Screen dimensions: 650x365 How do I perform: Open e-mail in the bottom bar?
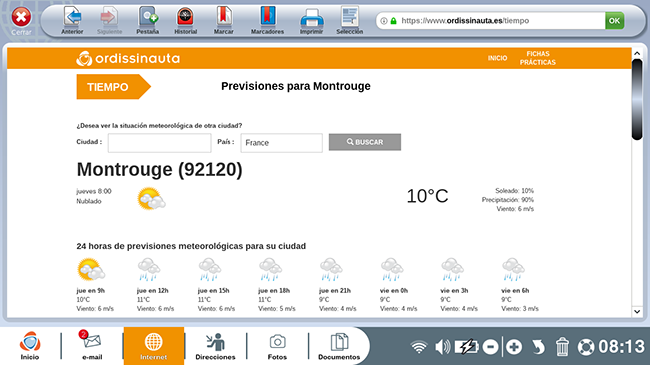[x=92, y=346]
